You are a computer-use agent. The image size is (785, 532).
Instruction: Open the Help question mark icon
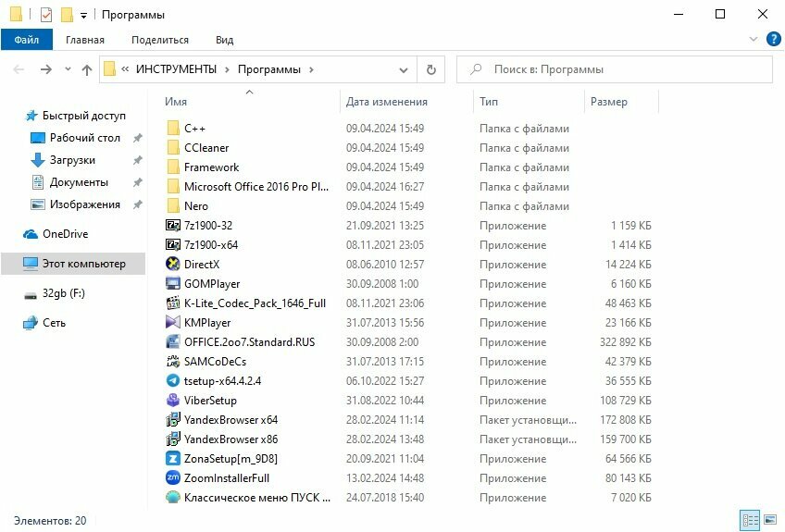(774, 39)
